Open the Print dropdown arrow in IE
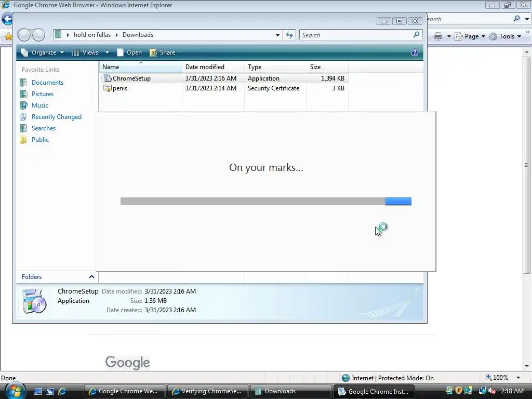This screenshot has width=532, height=399. (x=448, y=36)
